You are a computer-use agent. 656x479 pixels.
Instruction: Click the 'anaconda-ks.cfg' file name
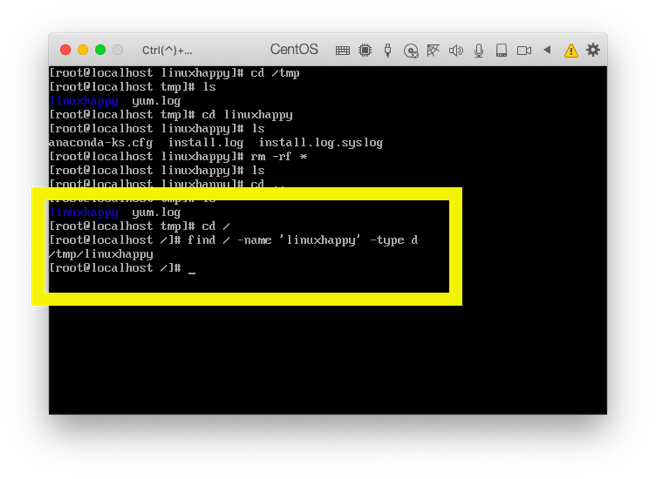(x=101, y=143)
